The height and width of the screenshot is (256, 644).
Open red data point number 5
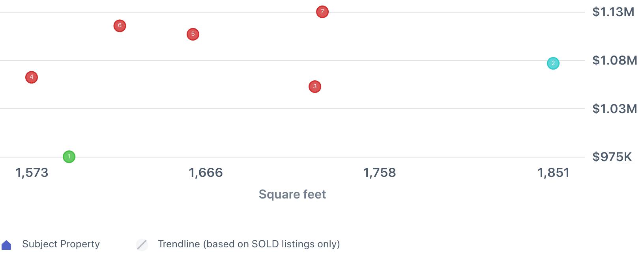193,34
